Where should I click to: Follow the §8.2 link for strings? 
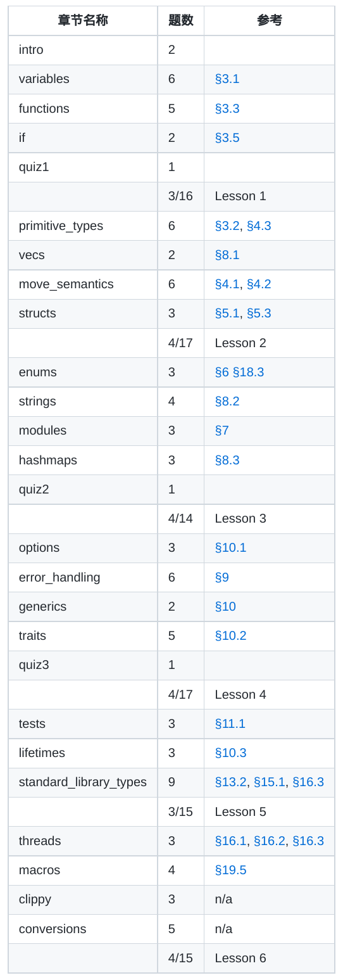pos(227,401)
